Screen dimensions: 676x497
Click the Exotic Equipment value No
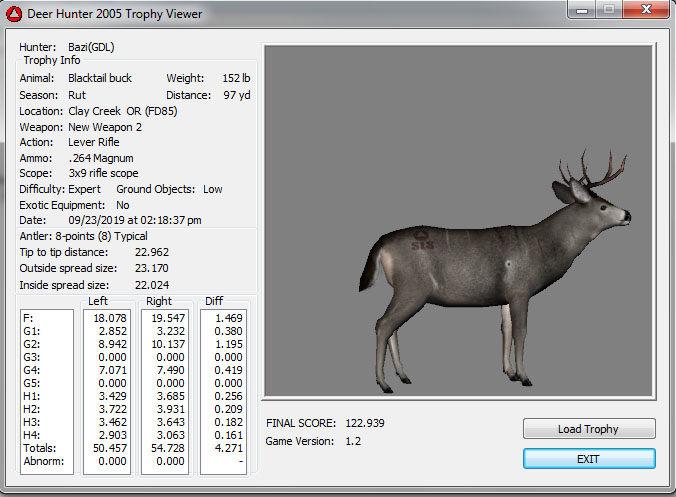(x=123, y=205)
